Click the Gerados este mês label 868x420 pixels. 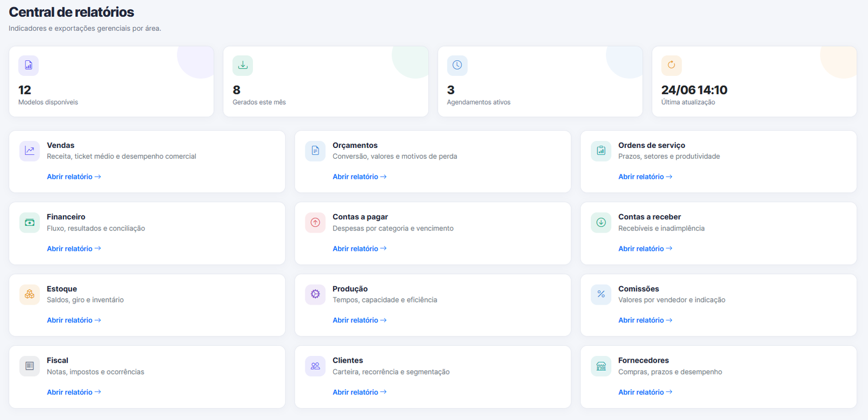pos(259,102)
